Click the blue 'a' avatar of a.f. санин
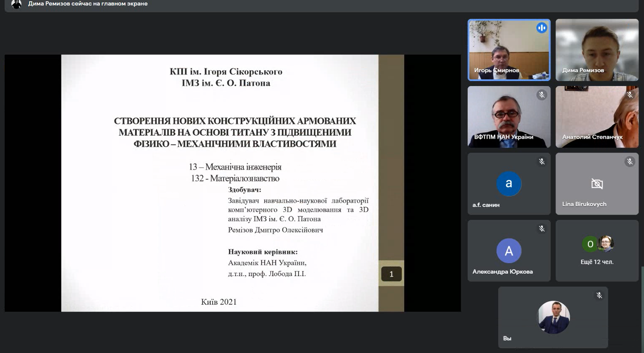Image resolution: width=644 pixels, height=353 pixels. 509,184
